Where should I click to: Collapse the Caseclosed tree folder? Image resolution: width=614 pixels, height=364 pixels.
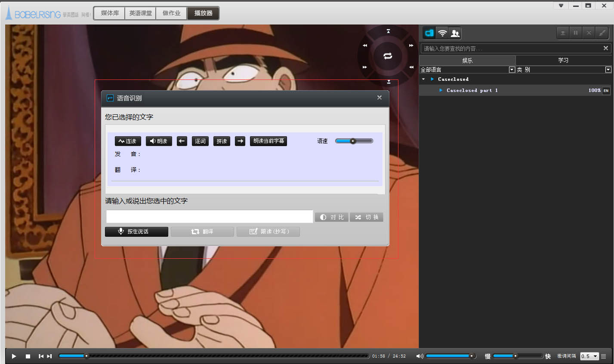[423, 79]
